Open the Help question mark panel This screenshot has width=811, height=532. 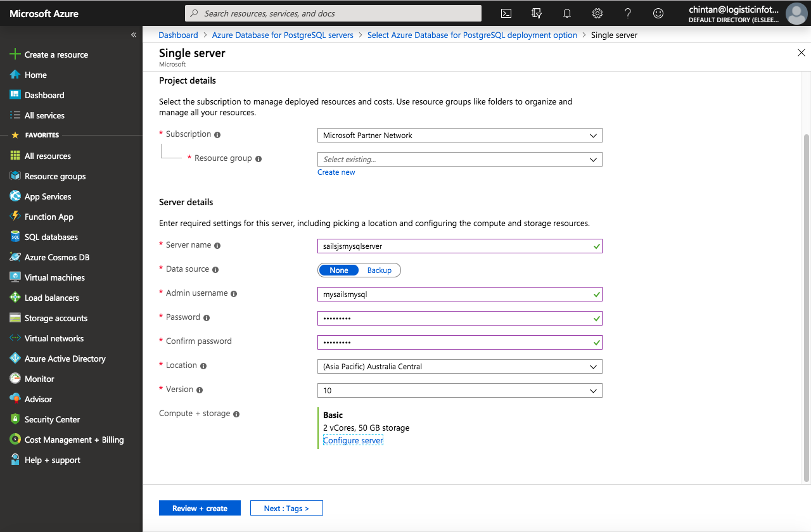click(x=627, y=13)
